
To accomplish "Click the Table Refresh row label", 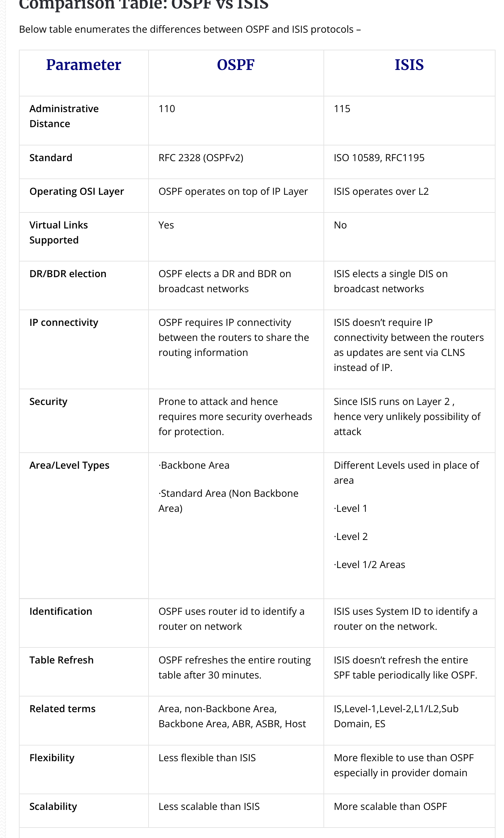I will [x=61, y=660].
